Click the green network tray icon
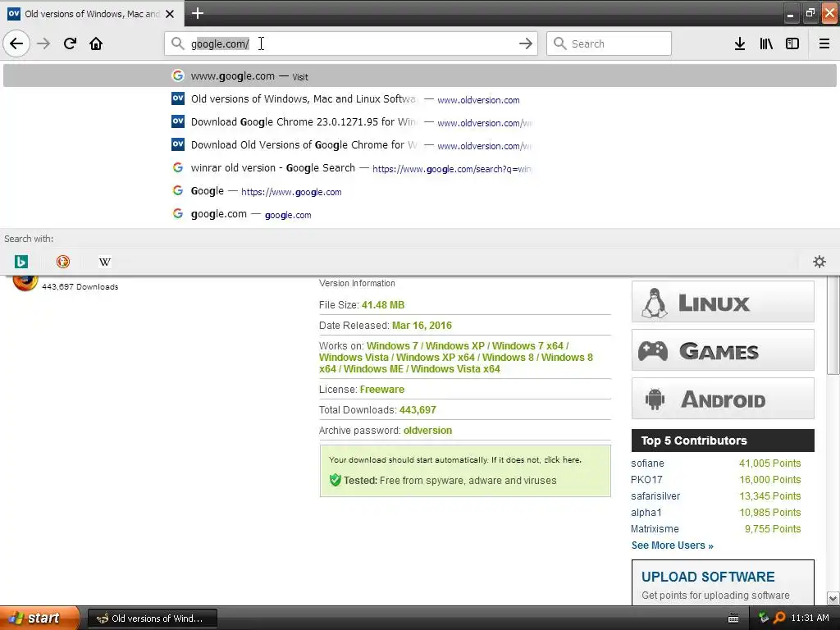Viewport: 840px width, 630px height. (x=764, y=618)
